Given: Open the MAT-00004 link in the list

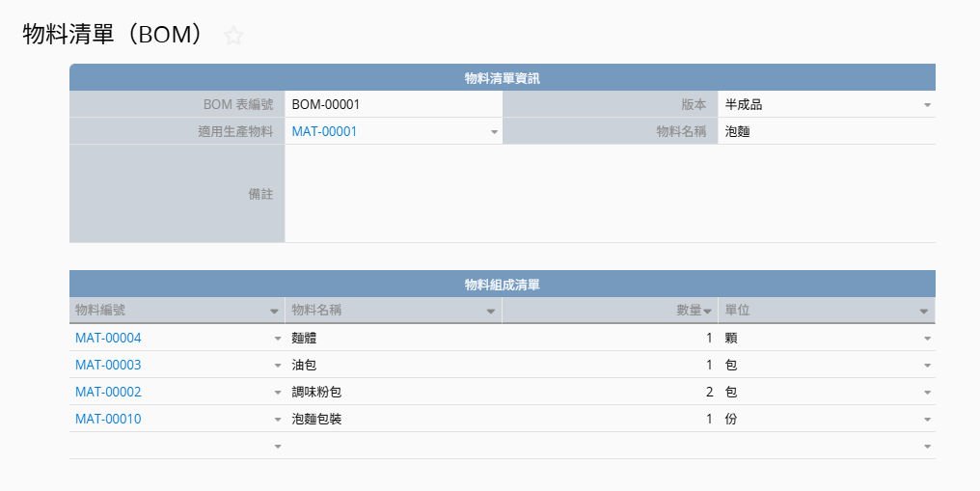Looking at the screenshot, I should coord(108,338).
